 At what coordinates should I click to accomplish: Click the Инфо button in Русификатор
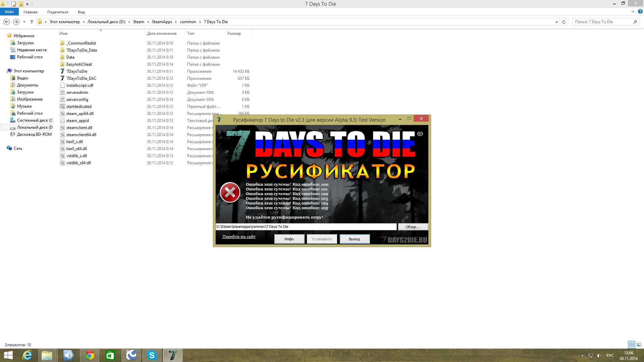(289, 239)
